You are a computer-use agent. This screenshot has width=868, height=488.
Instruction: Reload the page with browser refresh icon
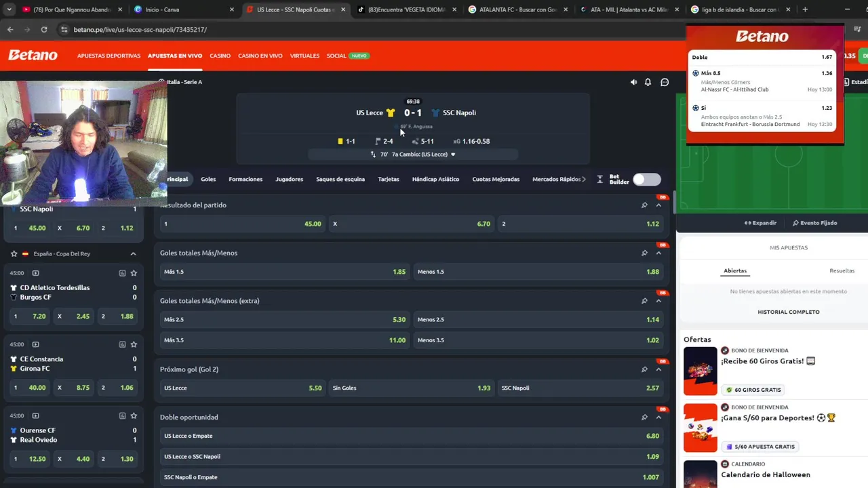click(44, 30)
